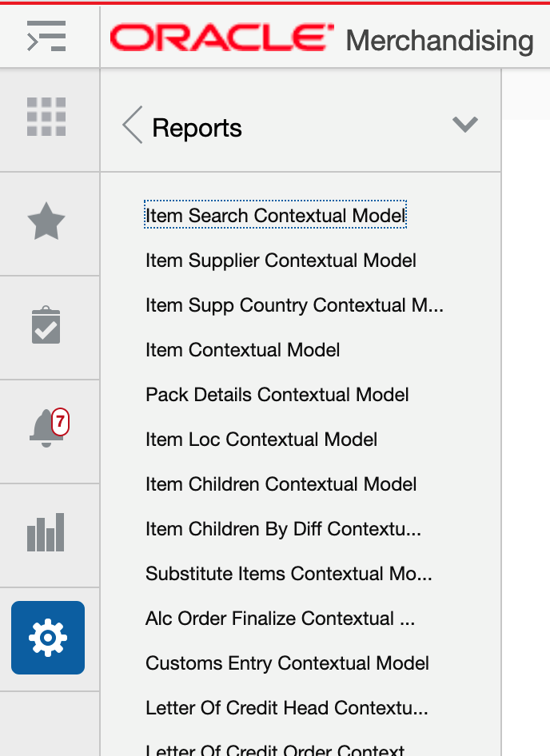Open Item Search Contextual Model report
550x756 pixels.
click(275, 215)
